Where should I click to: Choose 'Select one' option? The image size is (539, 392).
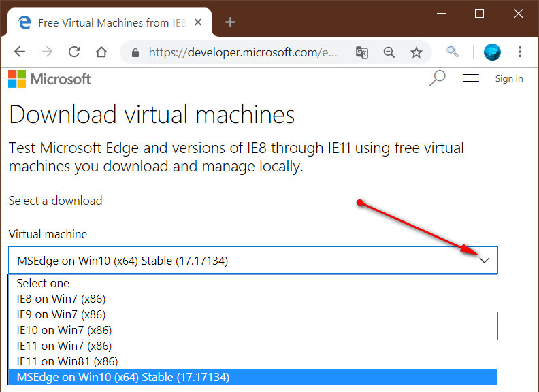(x=252, y=283)
